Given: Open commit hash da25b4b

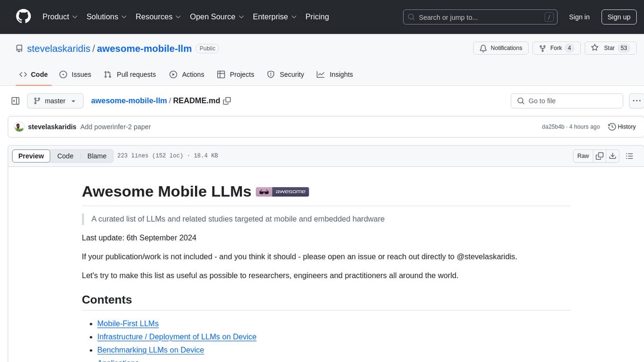Looking at the screenshot, I should tap(553, 127).
